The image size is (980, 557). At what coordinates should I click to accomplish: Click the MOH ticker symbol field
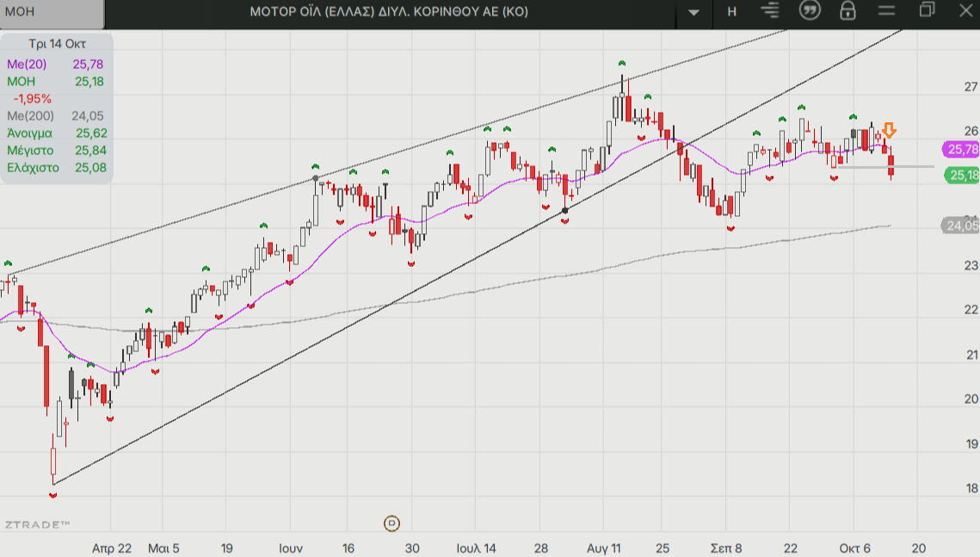coord(52,12)
